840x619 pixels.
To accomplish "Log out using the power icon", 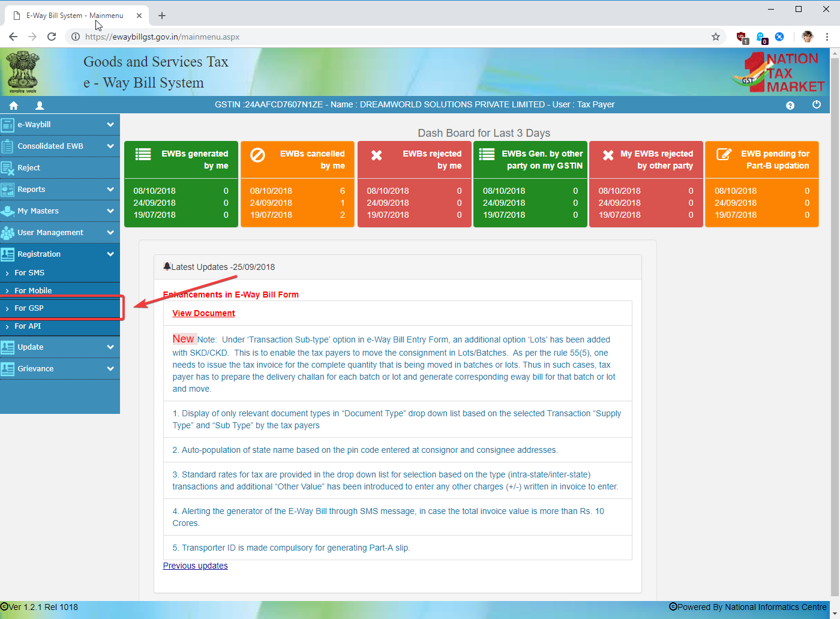I will pos(817,105).
